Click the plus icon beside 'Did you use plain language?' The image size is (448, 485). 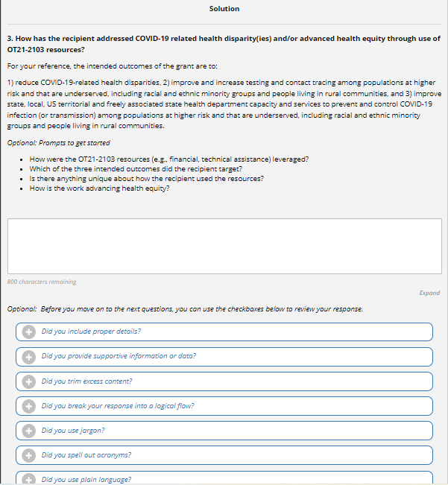pyautogui.click(x=29, y=480)
